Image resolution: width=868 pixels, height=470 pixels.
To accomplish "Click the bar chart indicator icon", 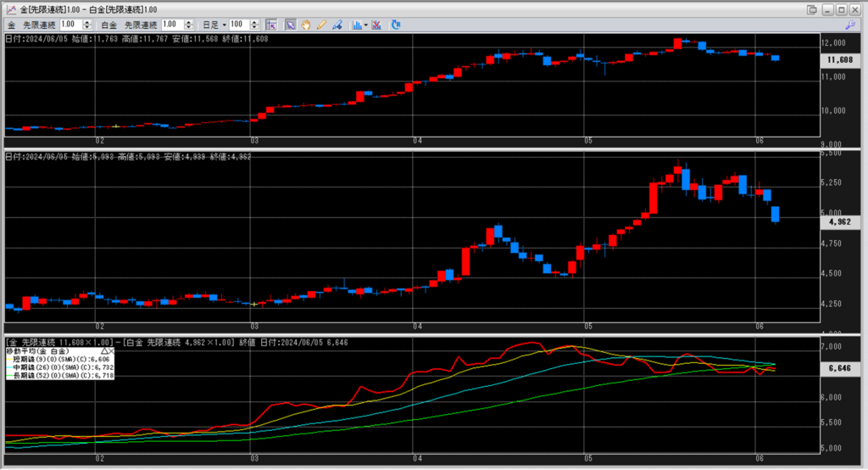I will click(357, 25).
